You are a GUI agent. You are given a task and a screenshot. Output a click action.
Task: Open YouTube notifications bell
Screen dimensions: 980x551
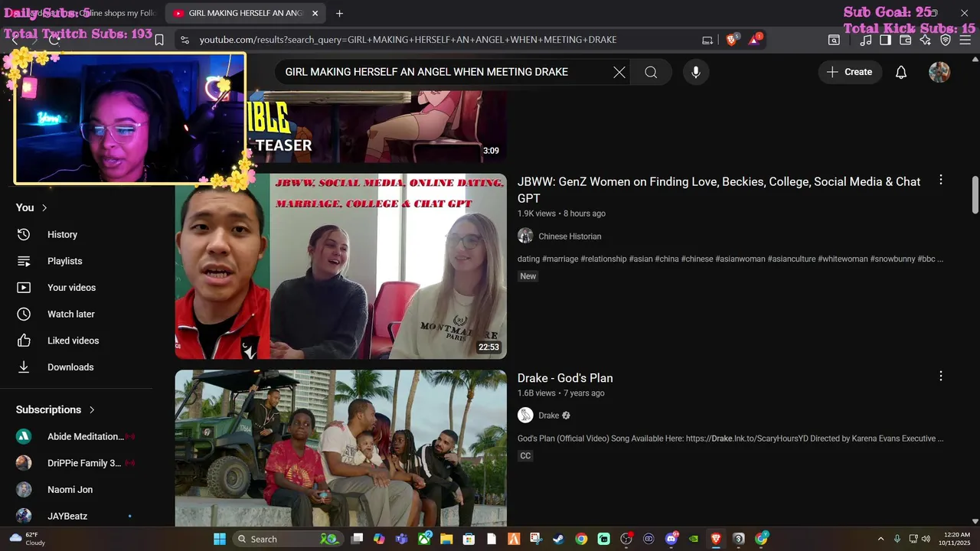tap(901, 72)
